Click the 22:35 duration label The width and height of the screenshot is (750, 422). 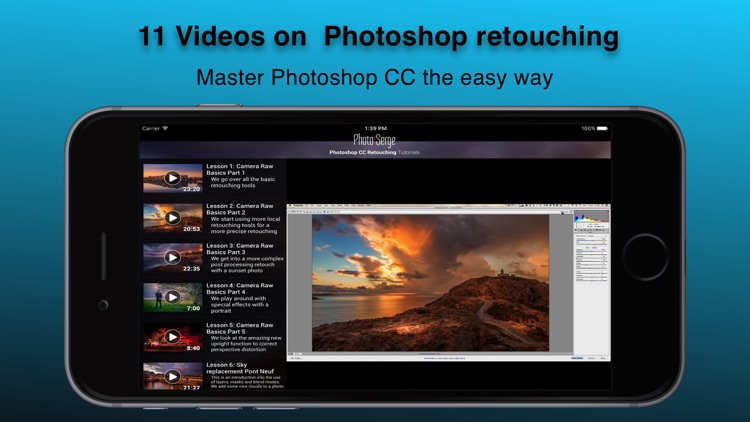(x=191, y=268)
